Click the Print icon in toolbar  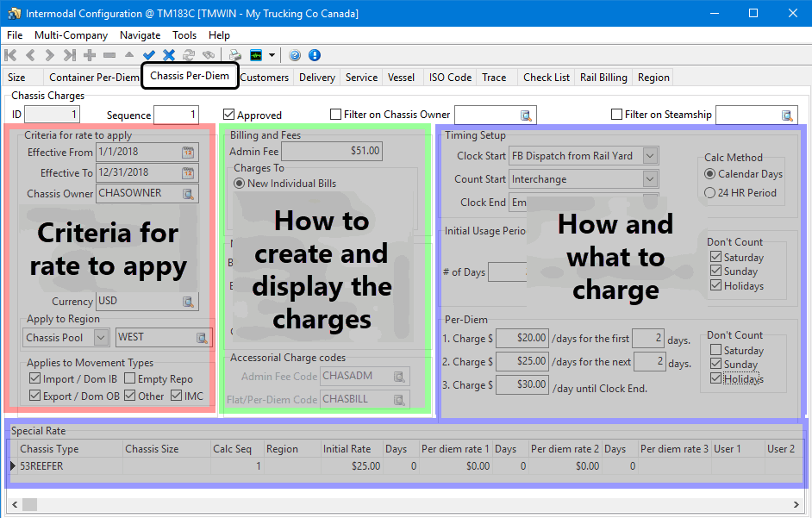(x=234, y=55)
